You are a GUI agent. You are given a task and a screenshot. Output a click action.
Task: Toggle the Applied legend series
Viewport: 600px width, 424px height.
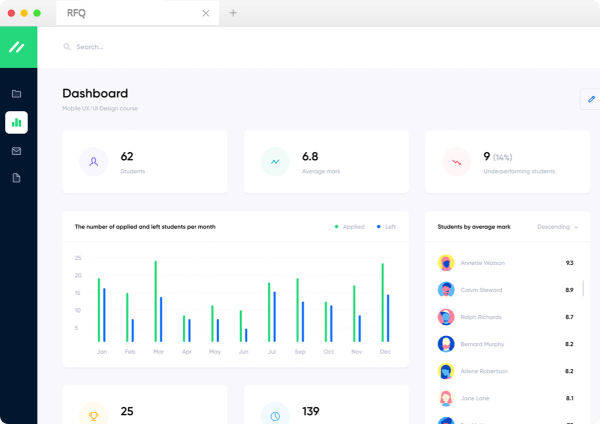click(350, 227)
